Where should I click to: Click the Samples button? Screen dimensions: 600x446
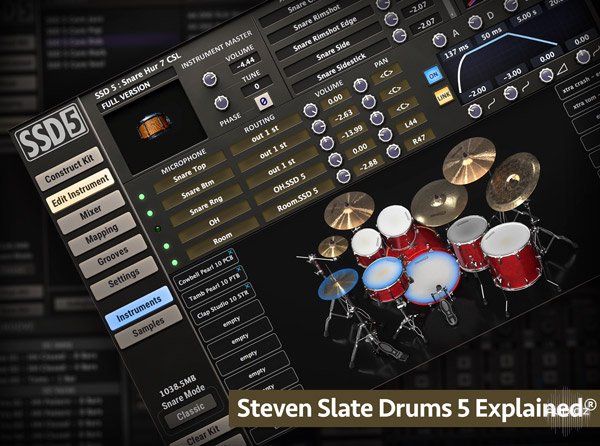[x=148, y=326]
